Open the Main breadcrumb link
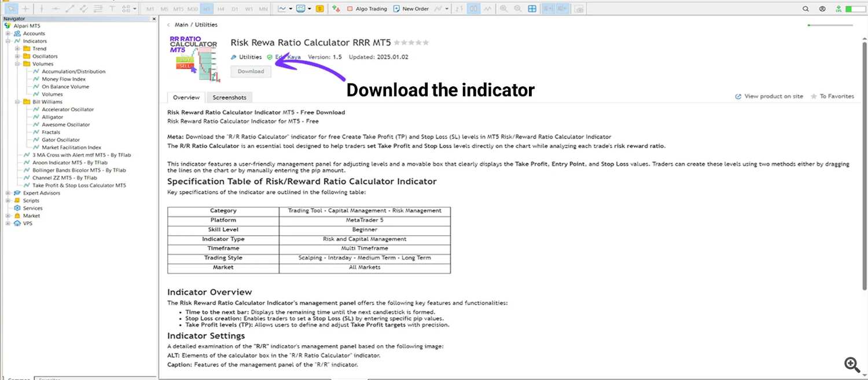This screenshot has height=380, width=868. tap(181, 25)
